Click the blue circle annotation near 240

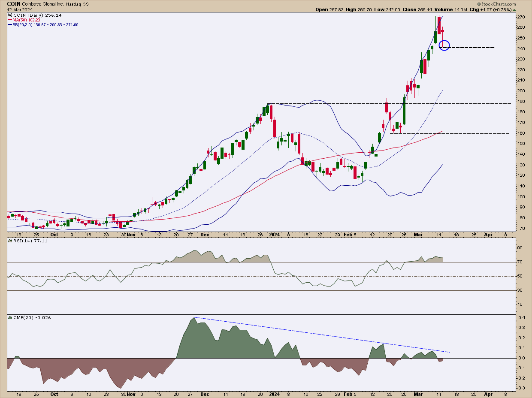[x=444, y=45]
